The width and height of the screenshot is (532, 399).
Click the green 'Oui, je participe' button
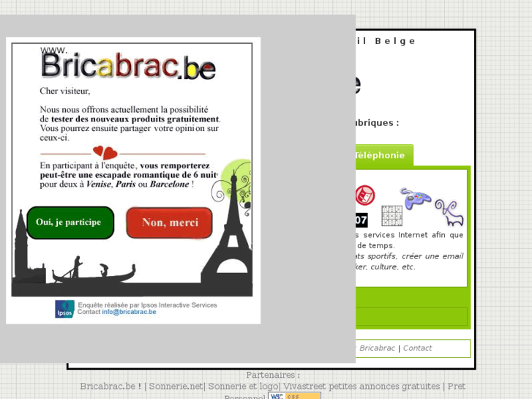pyautogui.click(x=70, y=223)
